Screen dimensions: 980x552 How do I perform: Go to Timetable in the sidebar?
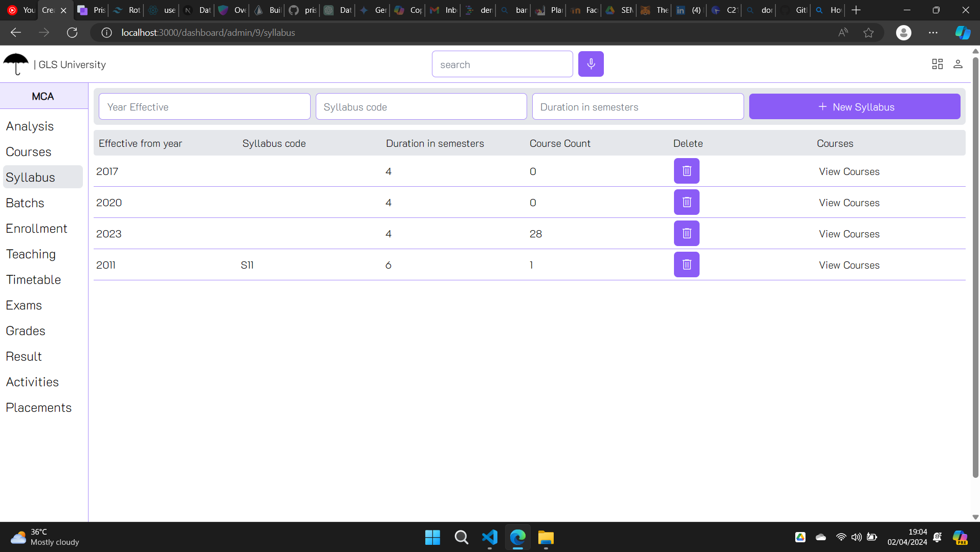point(33,280)
